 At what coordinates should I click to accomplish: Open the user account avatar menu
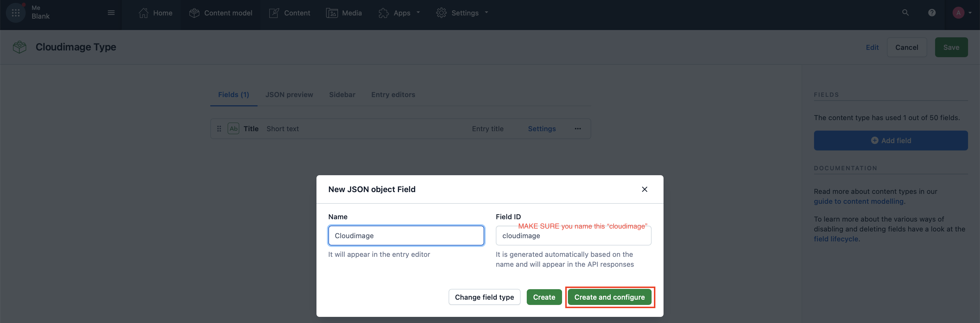[x=959, y=13]
